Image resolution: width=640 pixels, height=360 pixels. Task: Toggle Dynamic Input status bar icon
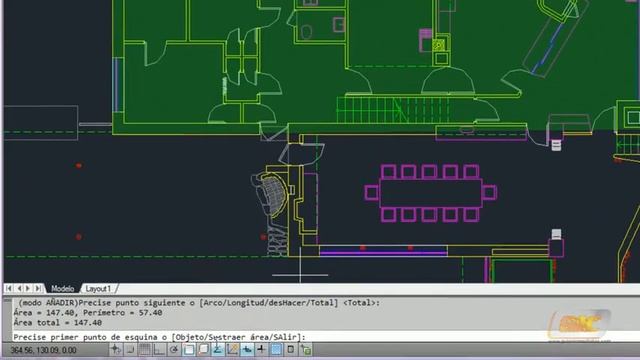coord(247,350)
